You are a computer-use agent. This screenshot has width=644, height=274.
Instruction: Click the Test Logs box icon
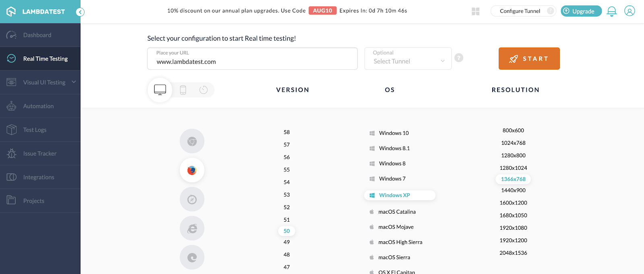(11, 130)
